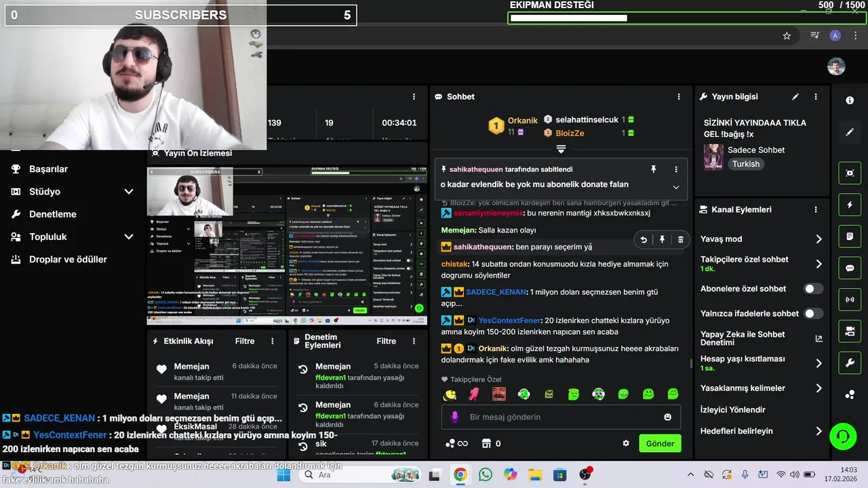Expand the gift leaderboard arrow under Orkanik

561,148
